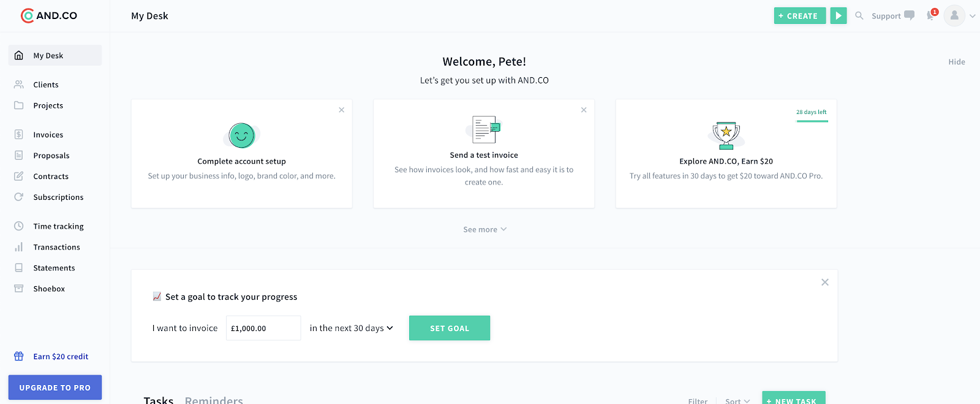Click the 28 days left progress bar
The width and height of the screenshot is (980, 404).
coord(812,121)
